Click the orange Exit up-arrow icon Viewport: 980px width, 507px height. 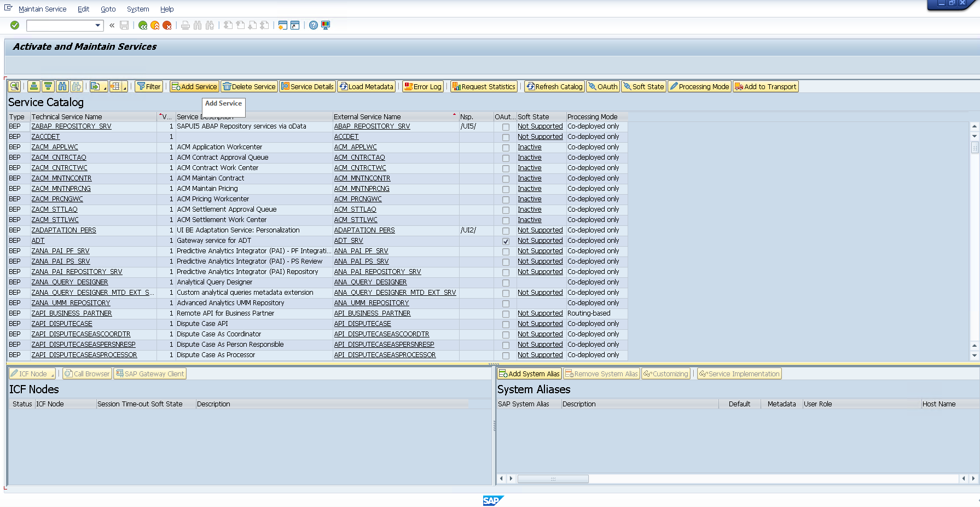155,25
